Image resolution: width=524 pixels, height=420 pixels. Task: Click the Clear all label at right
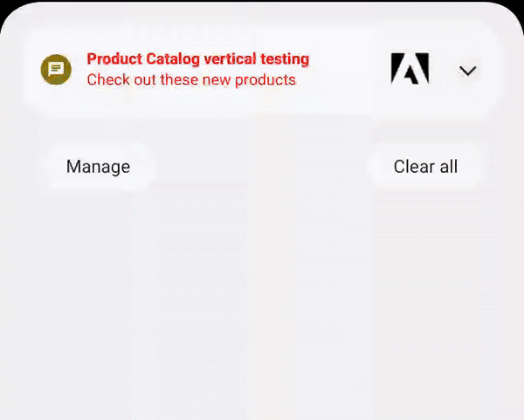click(425, 167)
